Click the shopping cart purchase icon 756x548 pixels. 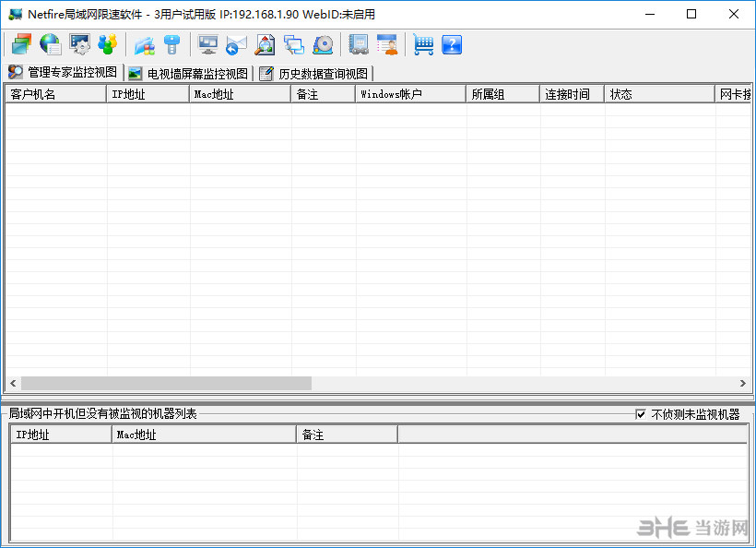(x=423, y=43)
